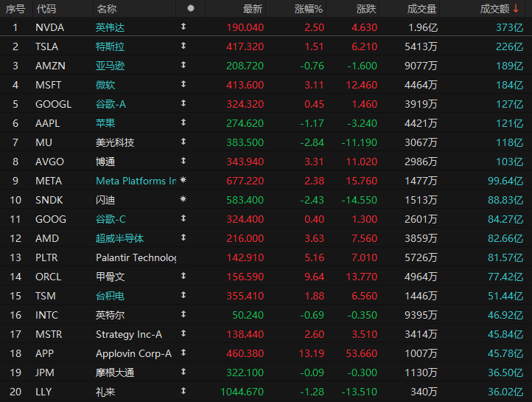Click the arrow icon in the MSFT row

(183, 84)
